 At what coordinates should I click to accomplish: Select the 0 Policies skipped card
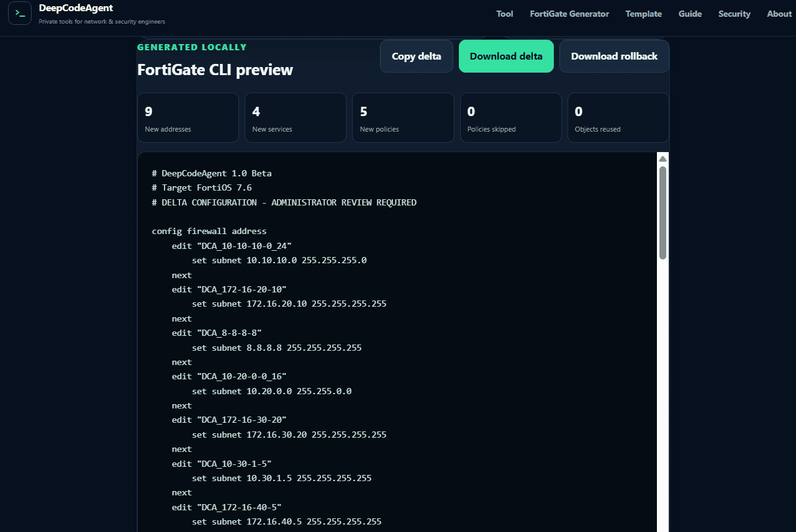coord(510,117)
